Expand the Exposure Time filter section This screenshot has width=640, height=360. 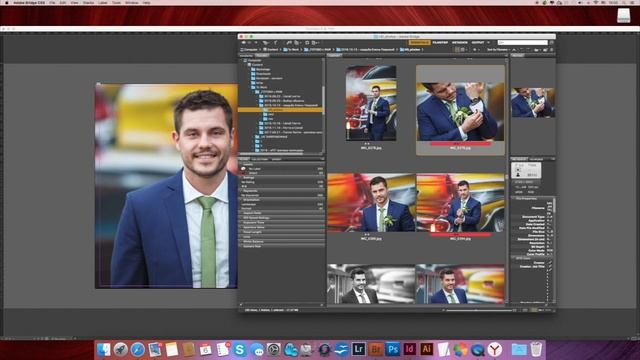282,222
